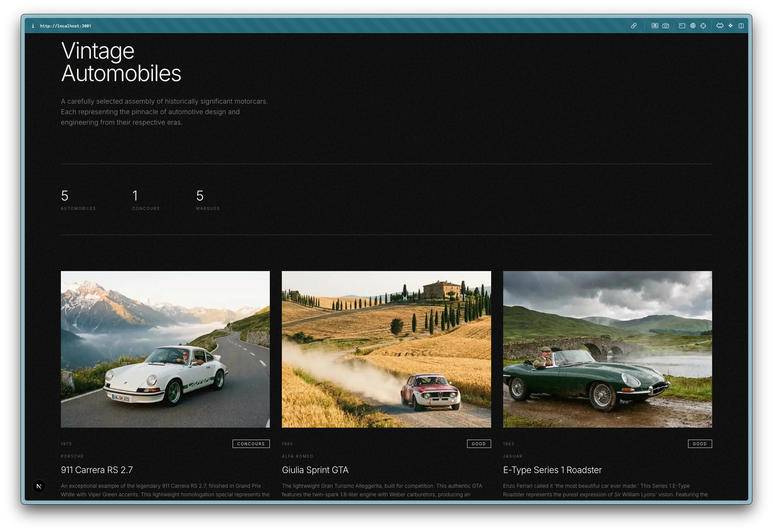The image size is (773, 532).
Task: Click the E-Type Enzo Ferrari quote text
Action: [x=605, y=490]
